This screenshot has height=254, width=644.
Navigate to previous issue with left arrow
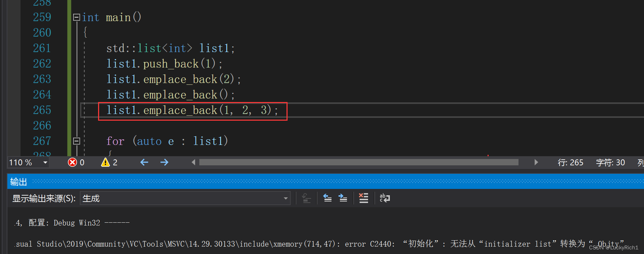pos(144,162)
